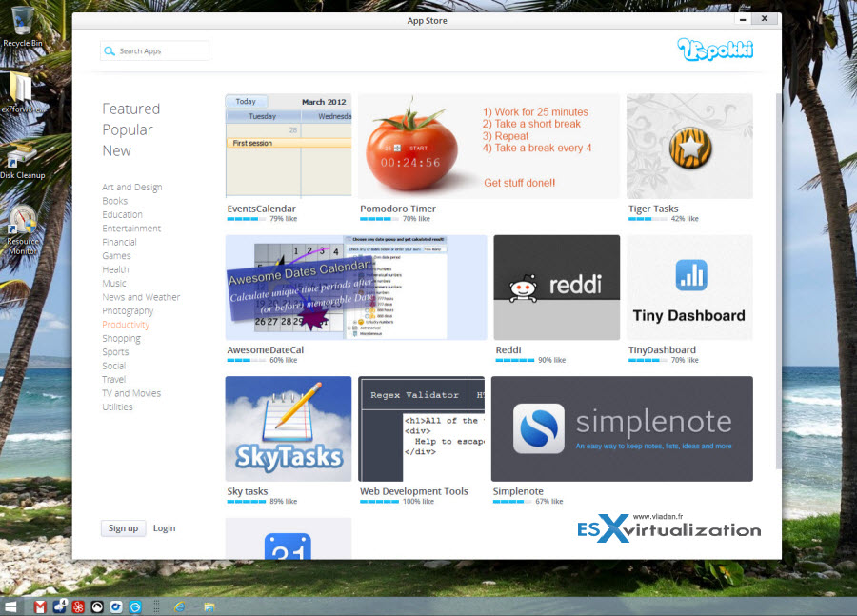This screenshot has height=616, width=857.
Task: Select the Entertainment category
Action: coord(131,229)
